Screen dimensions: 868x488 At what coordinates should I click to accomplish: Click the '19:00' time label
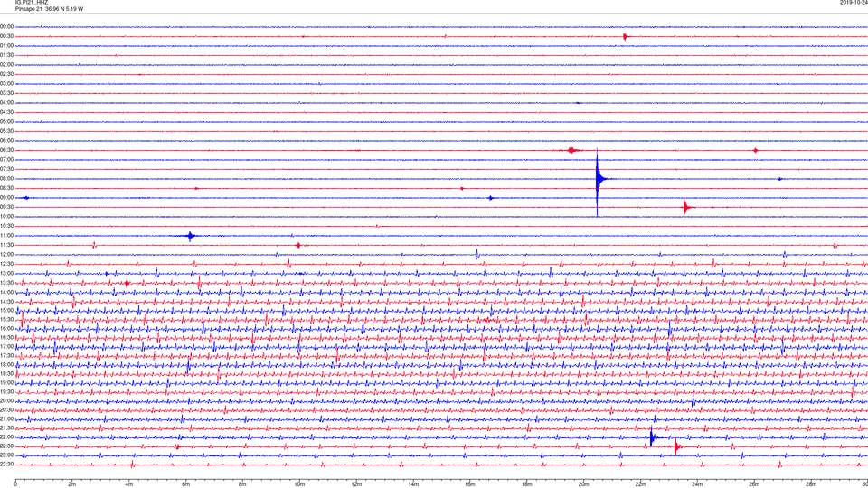[6, 383]
